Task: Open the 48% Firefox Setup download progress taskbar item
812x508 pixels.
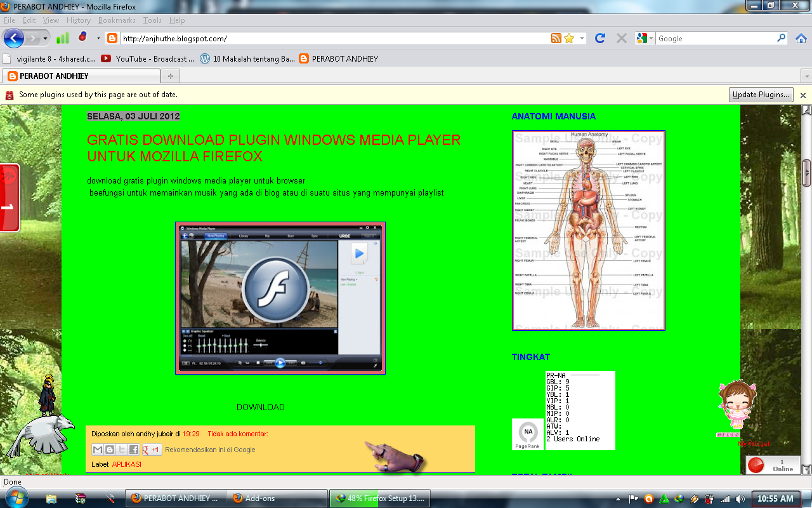Action: point(379,498)
